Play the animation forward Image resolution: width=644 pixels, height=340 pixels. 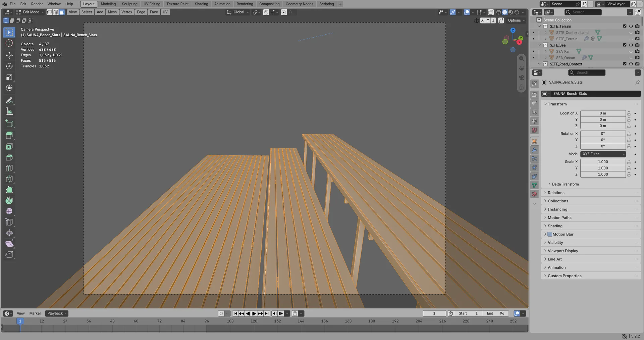[254, 313]
